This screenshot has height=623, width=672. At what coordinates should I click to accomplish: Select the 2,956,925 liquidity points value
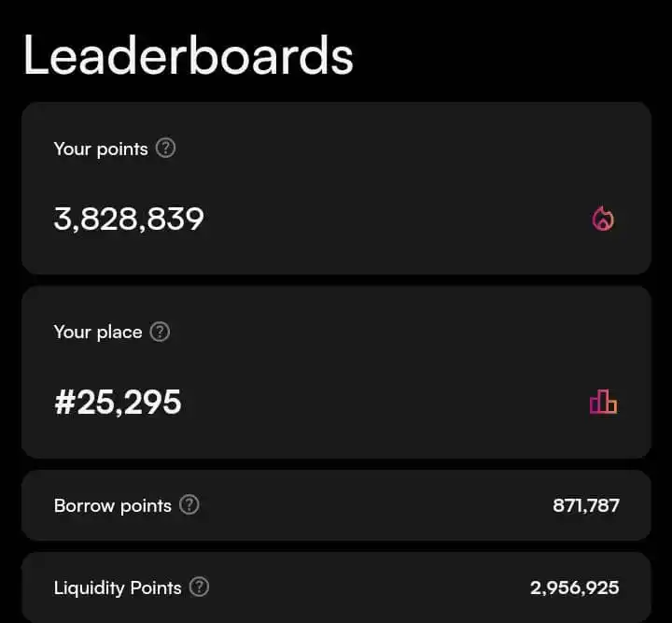(x=575, y=588)
